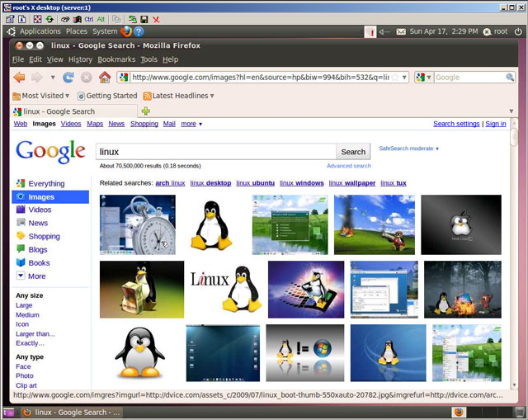528x420 pixels.
Task: Select Shopping in the sidebar
Action: click(x=44, y=236)
